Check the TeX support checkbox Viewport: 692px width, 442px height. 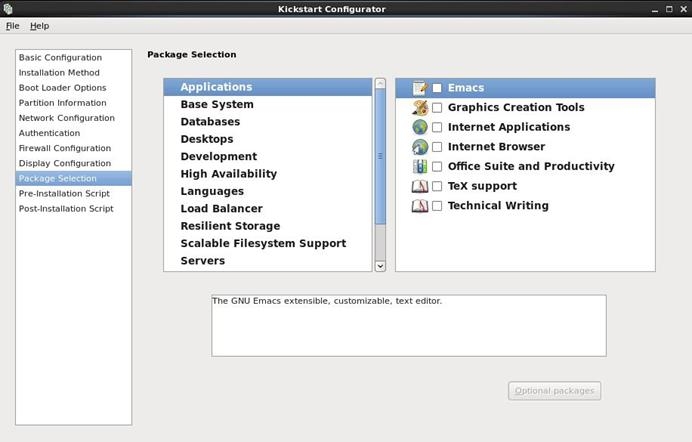click(437, 186)
